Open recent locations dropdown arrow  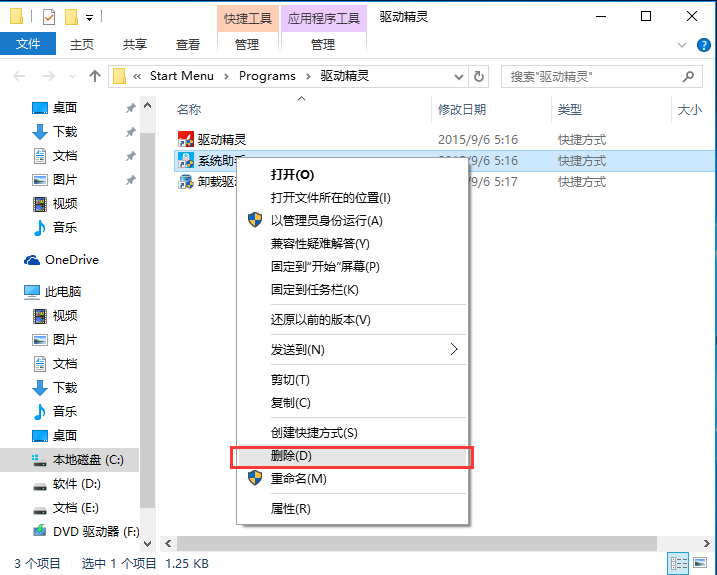pyautogui.click(x=72, y=76)
